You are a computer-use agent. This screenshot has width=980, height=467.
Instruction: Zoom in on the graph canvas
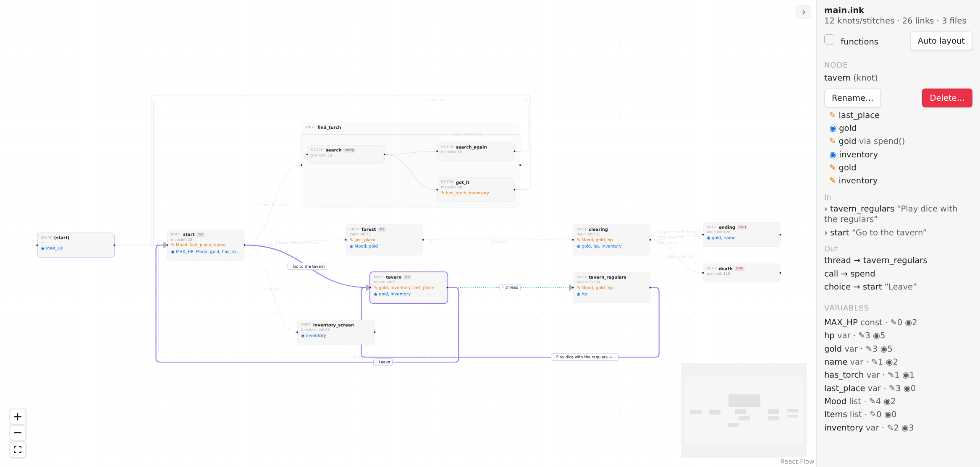(x=18, y=417)
